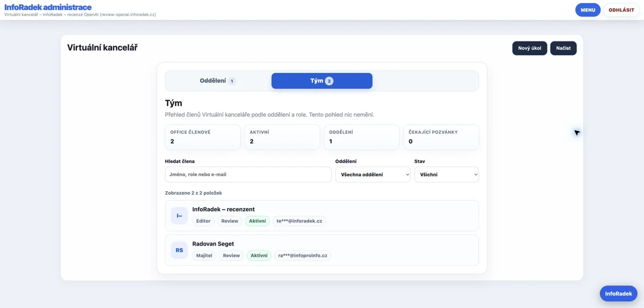This screenshot has height=308, width=644.
Task: Open the MENU button in header
Action: [x=588, y=10]
